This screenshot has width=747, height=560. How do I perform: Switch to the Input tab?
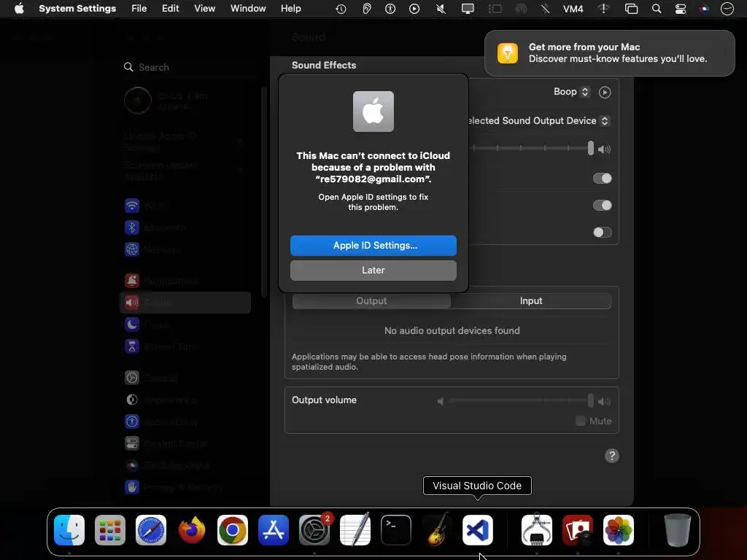tap(531, 301)
